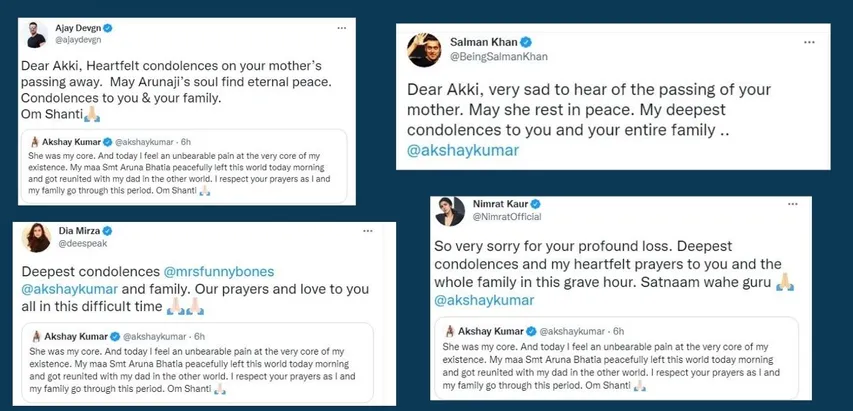853x411 pixels.
Task: Open @NimratOfficial handle
Action: point(506,217)
